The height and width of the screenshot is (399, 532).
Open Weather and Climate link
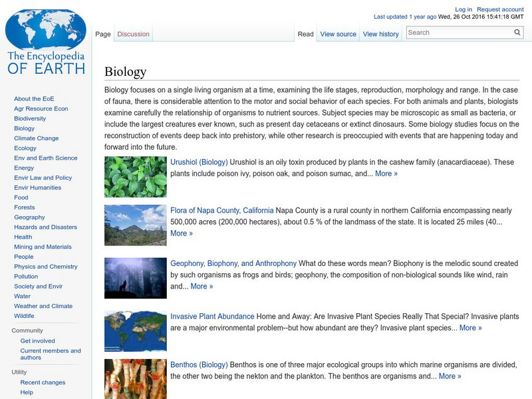pos(43,306)
